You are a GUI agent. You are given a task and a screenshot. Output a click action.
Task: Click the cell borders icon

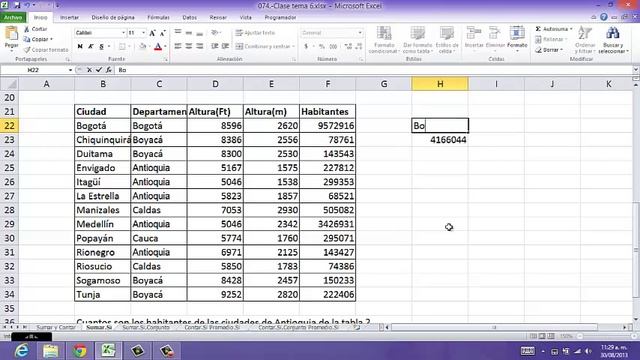(122, 47)
